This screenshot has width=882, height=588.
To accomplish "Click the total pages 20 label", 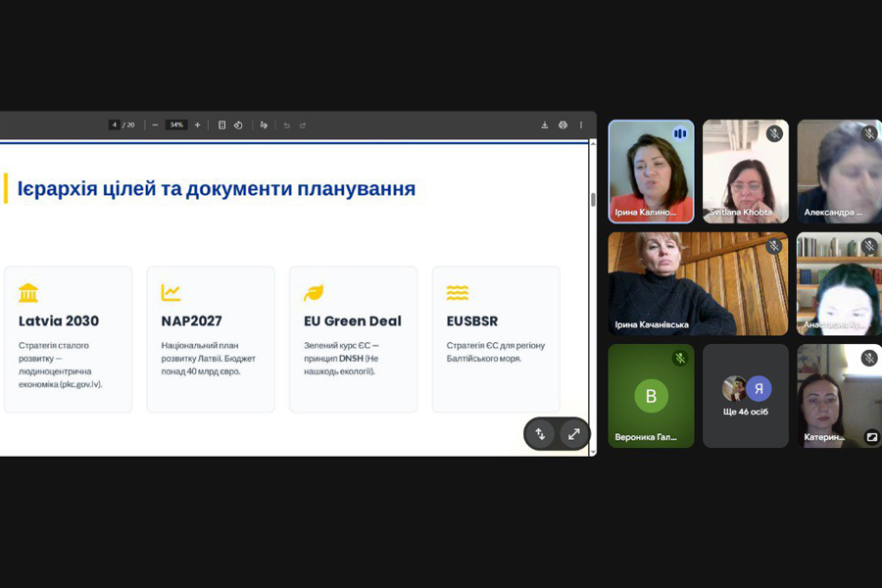I will tap(130, 124).
